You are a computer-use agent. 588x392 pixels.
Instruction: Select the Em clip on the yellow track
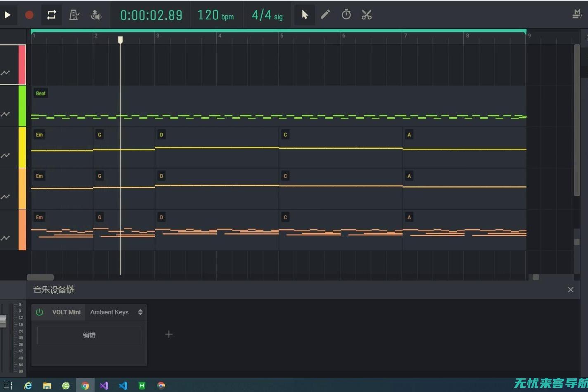62,147
